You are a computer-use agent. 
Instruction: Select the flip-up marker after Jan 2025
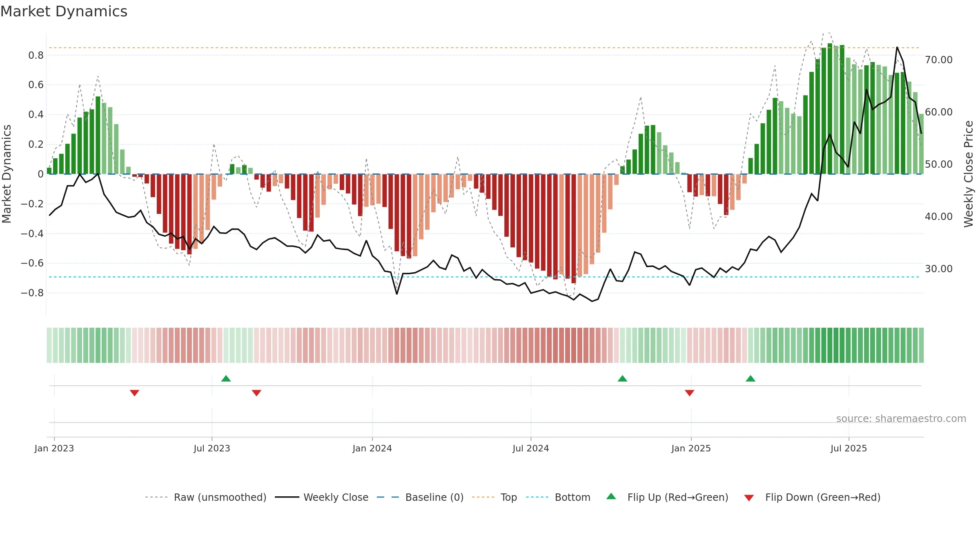751,378
